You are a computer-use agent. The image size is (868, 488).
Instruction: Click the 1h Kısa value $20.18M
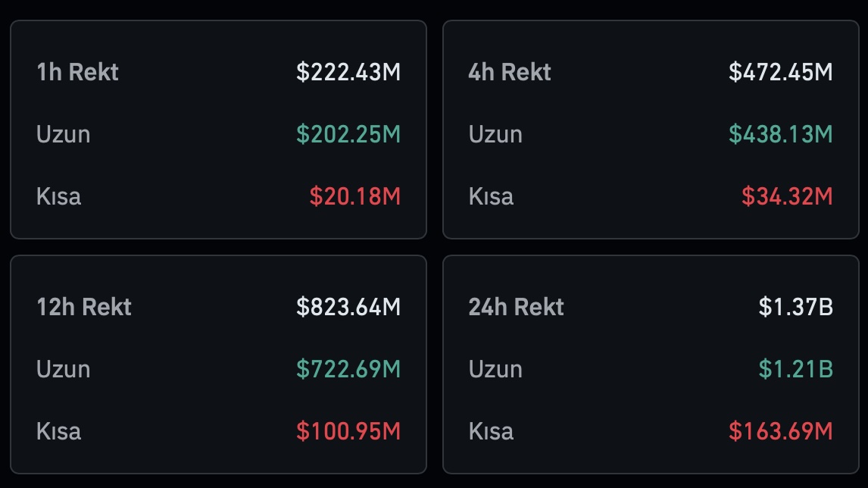pos(354,196)
